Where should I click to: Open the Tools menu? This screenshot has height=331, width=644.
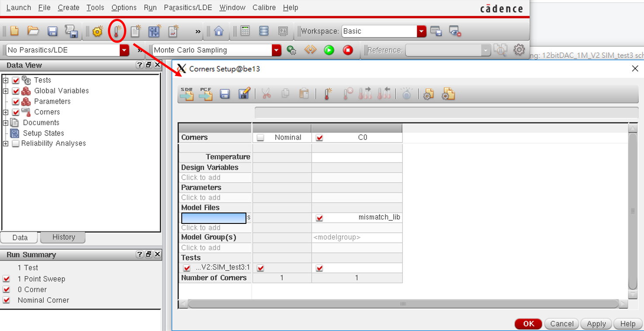[x=95, y=7]
